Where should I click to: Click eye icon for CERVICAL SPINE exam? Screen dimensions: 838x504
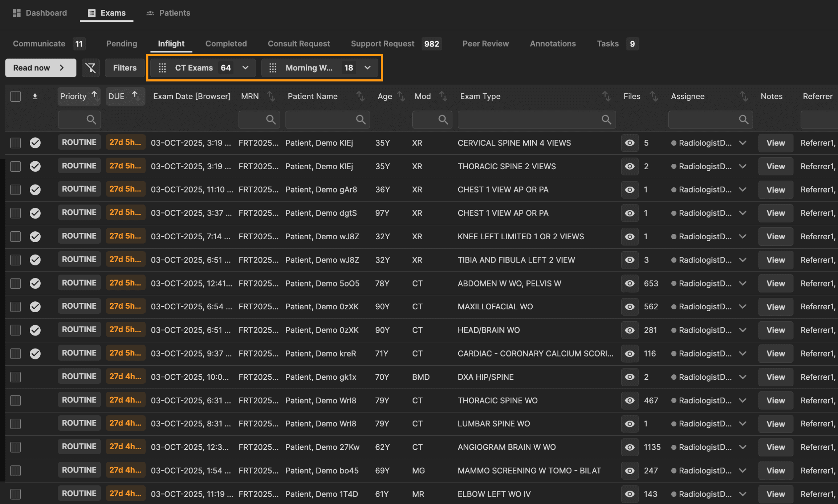point(630,143)
